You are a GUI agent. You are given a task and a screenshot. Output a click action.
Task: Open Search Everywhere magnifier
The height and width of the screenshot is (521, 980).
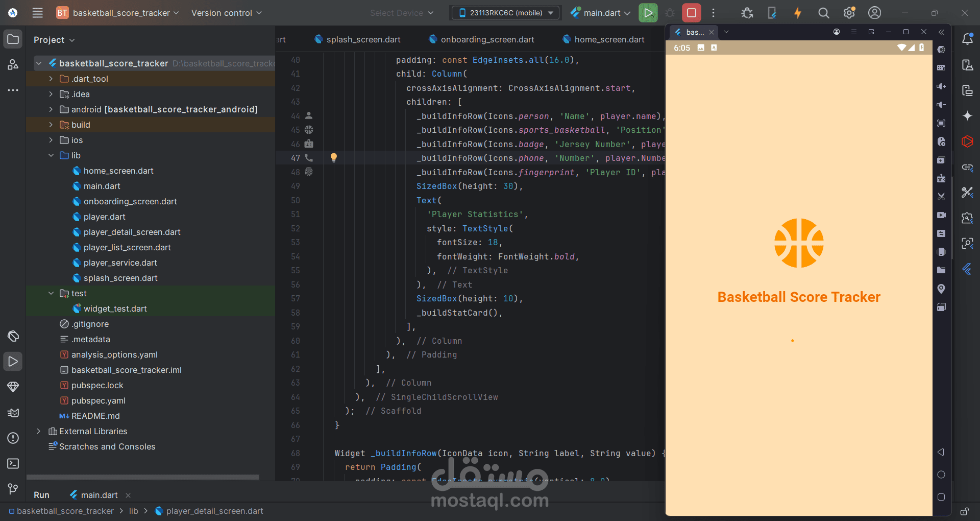(x=823, y=13)
